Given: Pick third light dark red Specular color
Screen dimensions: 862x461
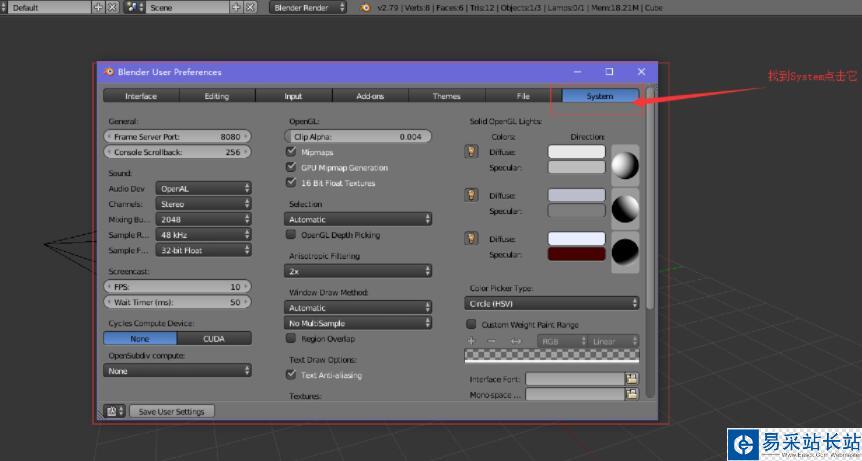Looking at the screenshot, I should coord(576,254).
